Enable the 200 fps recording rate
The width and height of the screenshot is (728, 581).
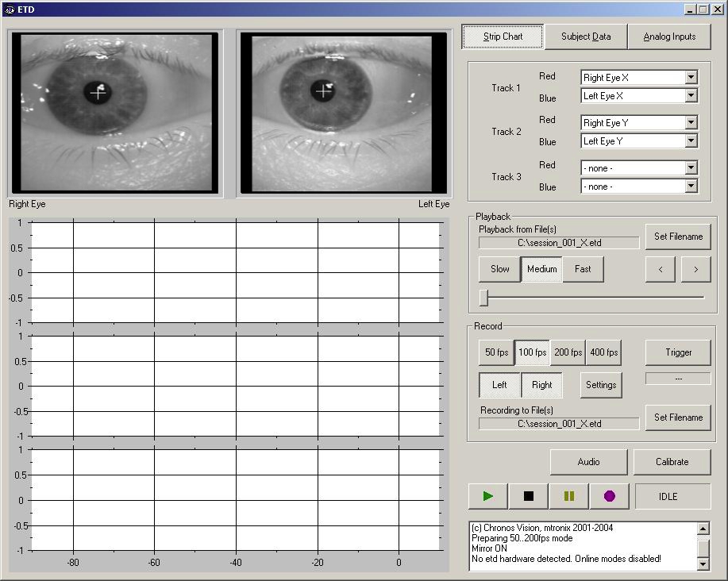point(567,352)
